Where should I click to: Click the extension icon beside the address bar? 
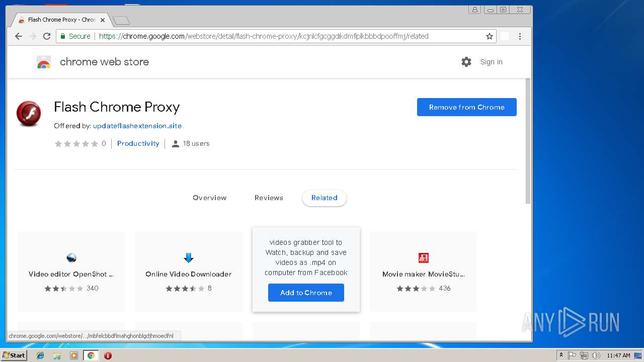pos(505,36)
